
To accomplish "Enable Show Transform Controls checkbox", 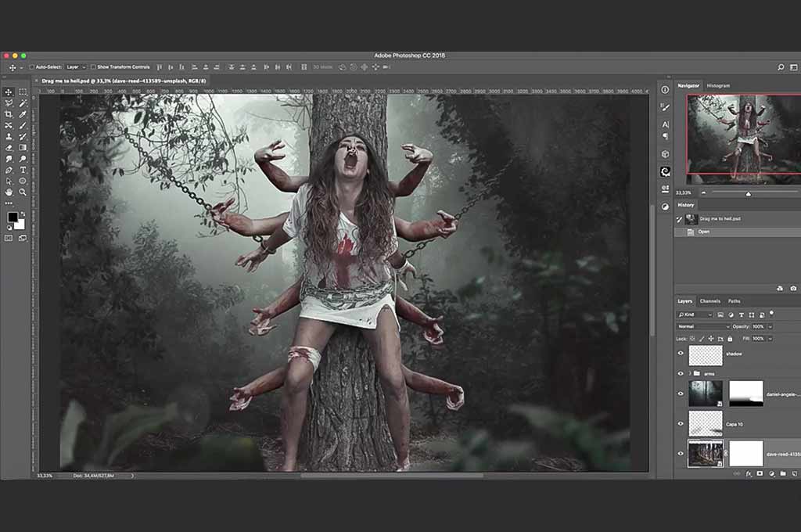I will (x=94, y=67).
